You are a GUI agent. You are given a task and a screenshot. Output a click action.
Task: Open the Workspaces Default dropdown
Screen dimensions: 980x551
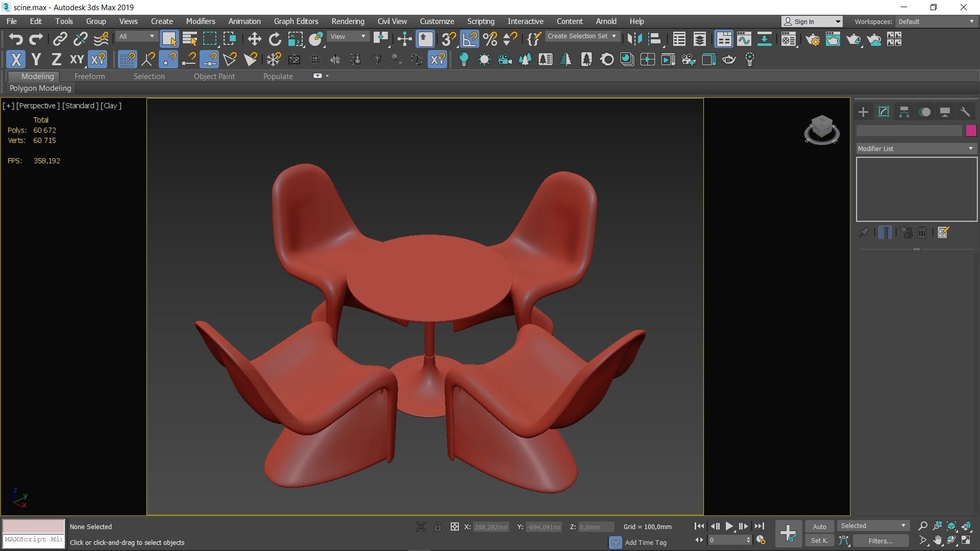[936, 21]
